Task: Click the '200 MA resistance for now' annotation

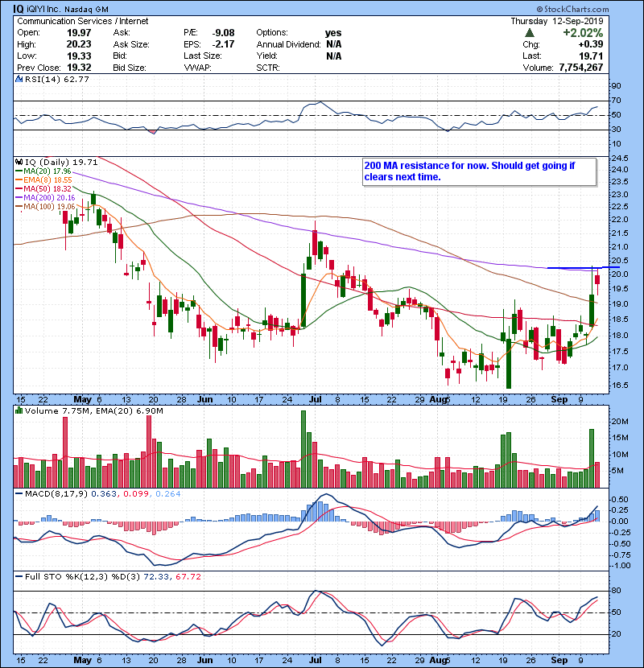Action: coord(480,171)
